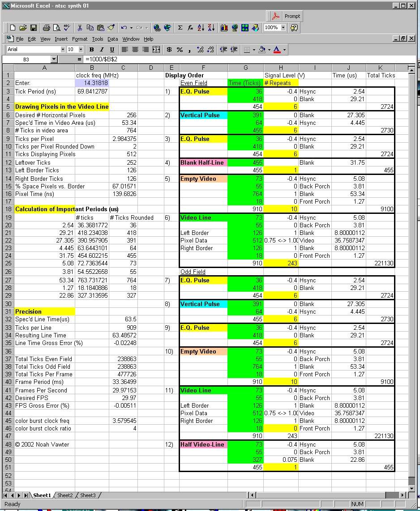Open the Name Box dropdown arrow
The width and height of the screenshot is (420, 511).
(54, 59)
